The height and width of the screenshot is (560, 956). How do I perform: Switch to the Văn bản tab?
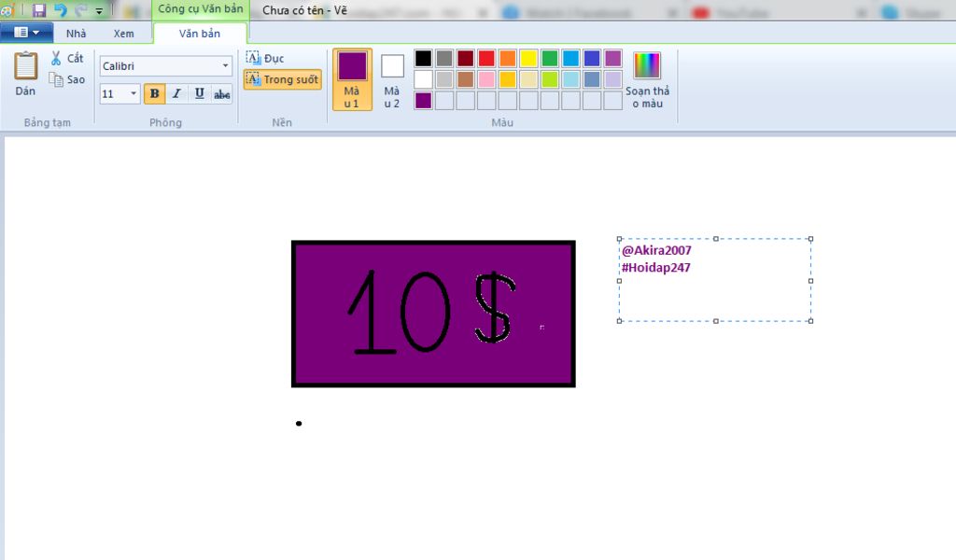[x=200, y=34]
